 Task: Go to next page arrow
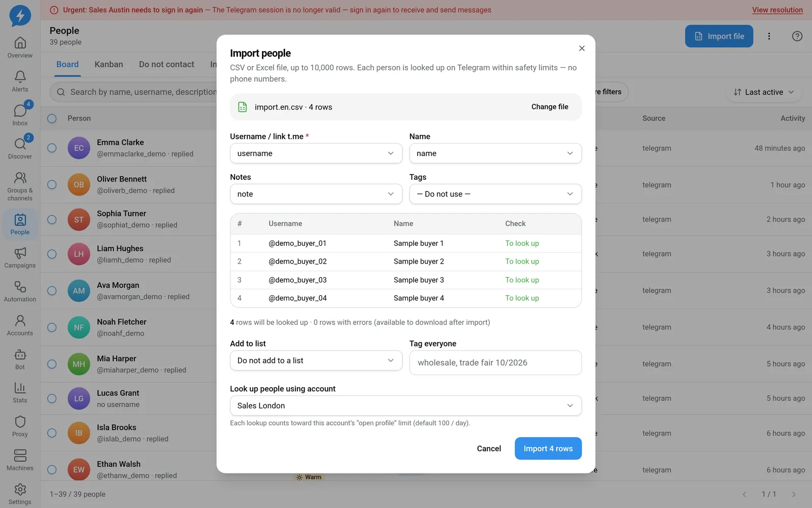pyautogui.click(x=794, y=494)
